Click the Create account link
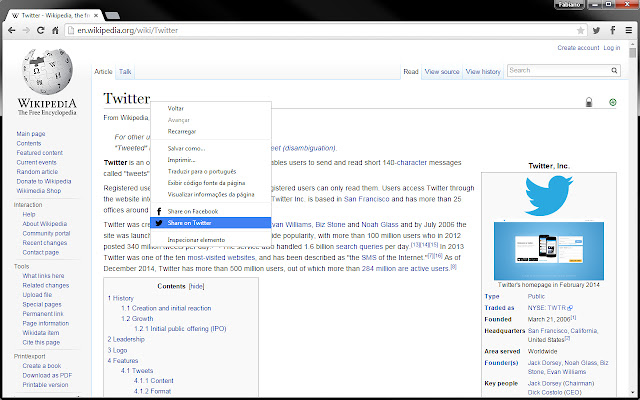The width and height of the screenshot is (640, 400). point(578,48)
